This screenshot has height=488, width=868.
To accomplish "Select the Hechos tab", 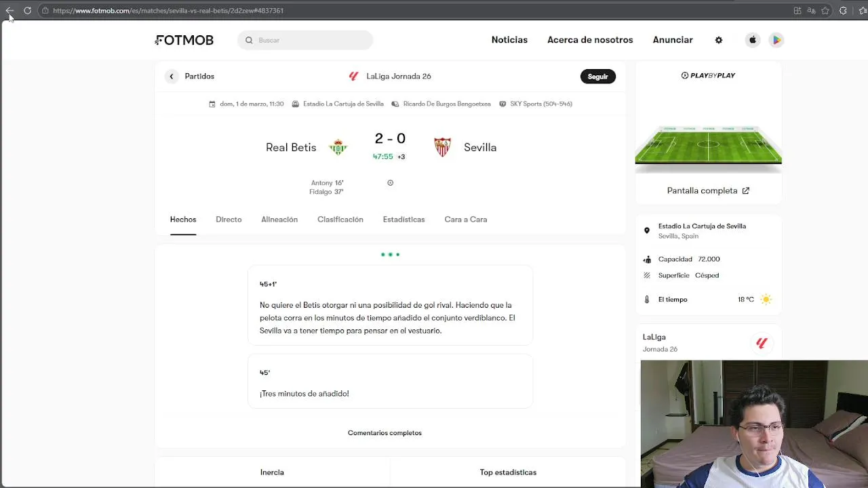I will click(x=183, y=220).
